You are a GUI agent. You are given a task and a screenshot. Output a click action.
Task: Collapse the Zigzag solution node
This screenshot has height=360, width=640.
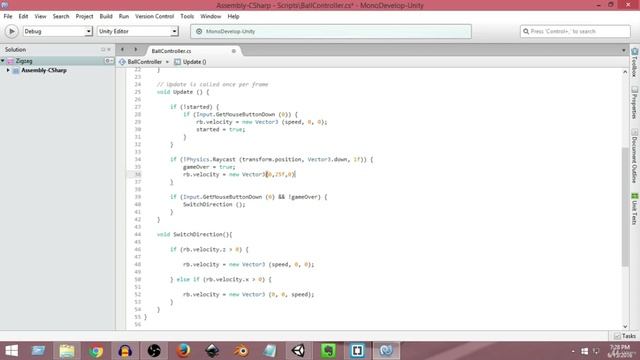tap(3, 61)
